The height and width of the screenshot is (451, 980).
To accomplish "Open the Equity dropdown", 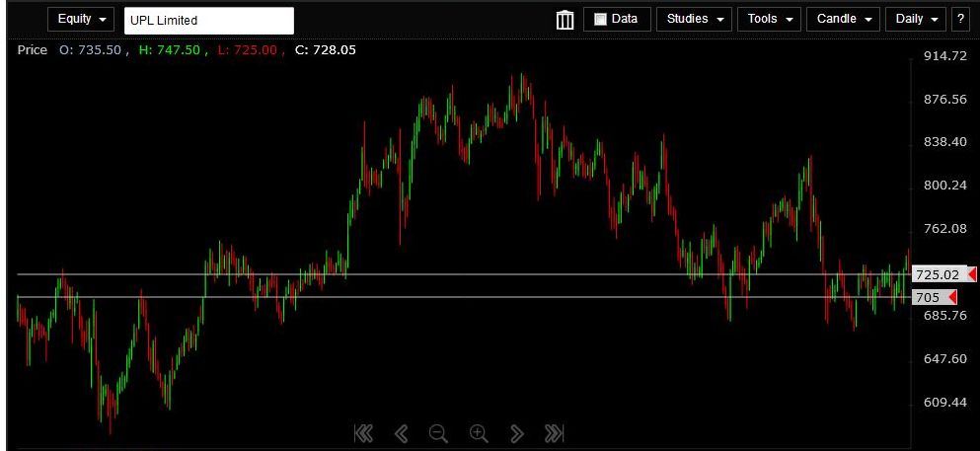I will pos(81,20).
